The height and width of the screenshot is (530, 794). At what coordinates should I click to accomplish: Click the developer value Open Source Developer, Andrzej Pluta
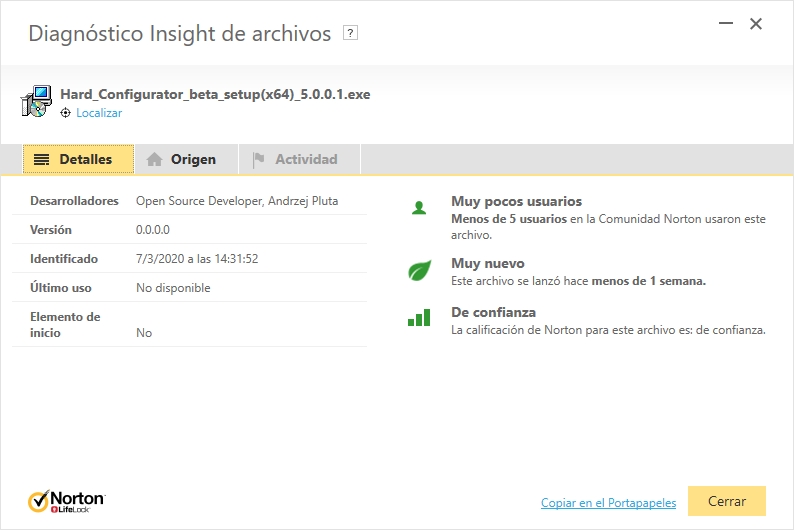(x=237, y=201)
